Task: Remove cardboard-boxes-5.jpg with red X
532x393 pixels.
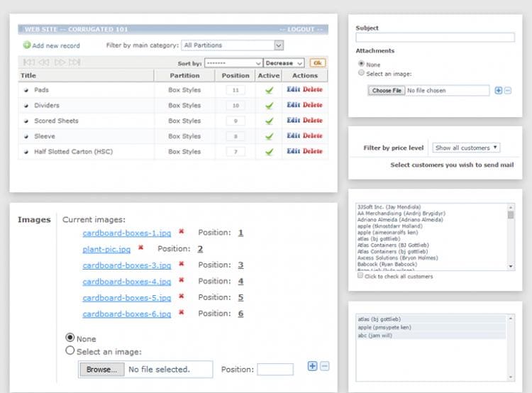Action: click(182, 296)
